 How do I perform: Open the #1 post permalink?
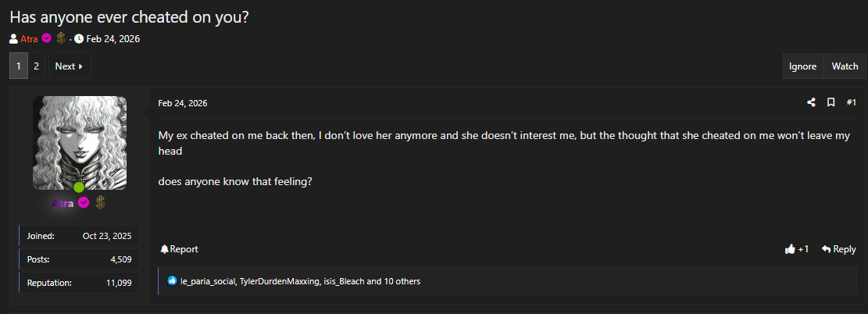coord(852,102)
